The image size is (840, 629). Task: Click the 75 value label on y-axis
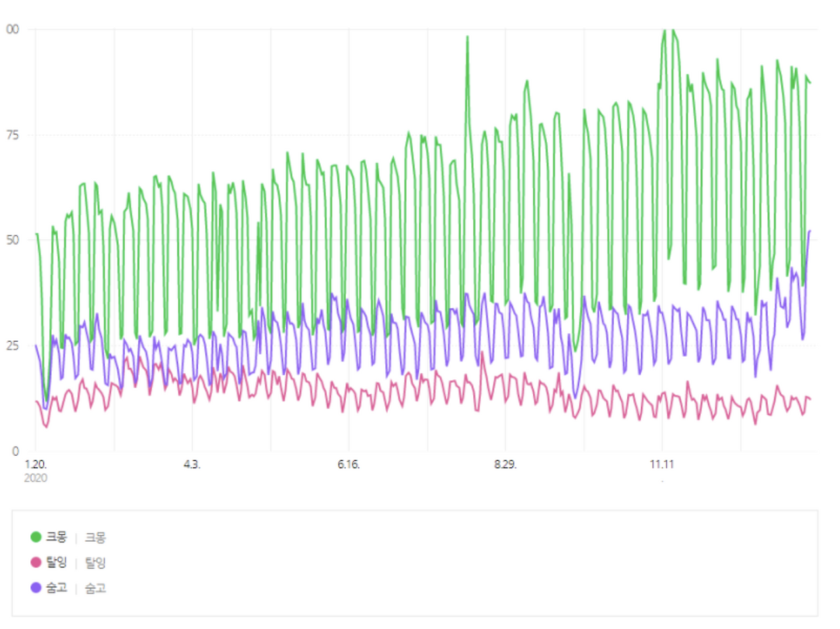tap(12, 135)
